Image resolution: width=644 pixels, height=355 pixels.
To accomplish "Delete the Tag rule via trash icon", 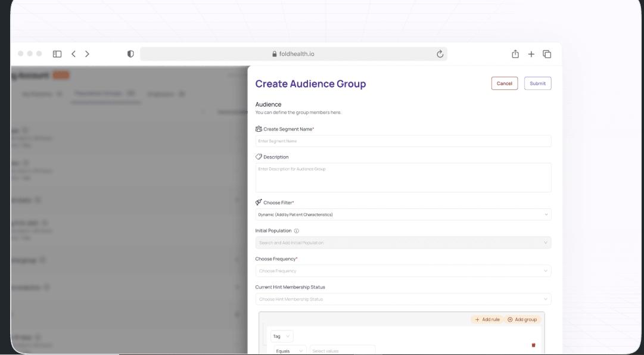I will coord(534,345).
